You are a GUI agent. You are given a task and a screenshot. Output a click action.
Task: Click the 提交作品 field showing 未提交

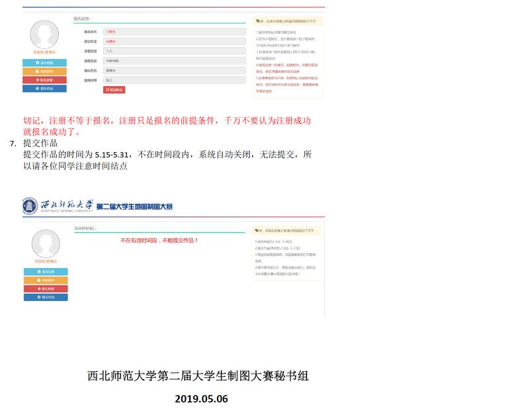tap(174, 41)
